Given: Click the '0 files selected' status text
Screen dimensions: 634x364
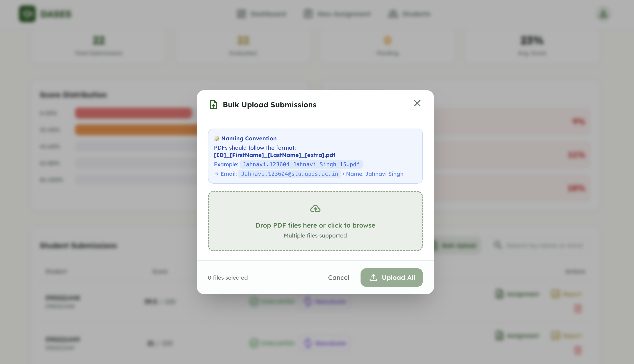Looking at the screenshot, I should tap(228, 278).
